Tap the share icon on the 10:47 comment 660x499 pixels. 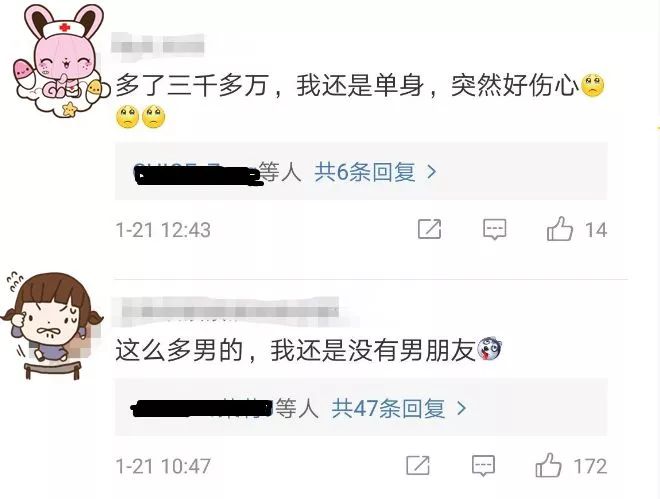418,466
